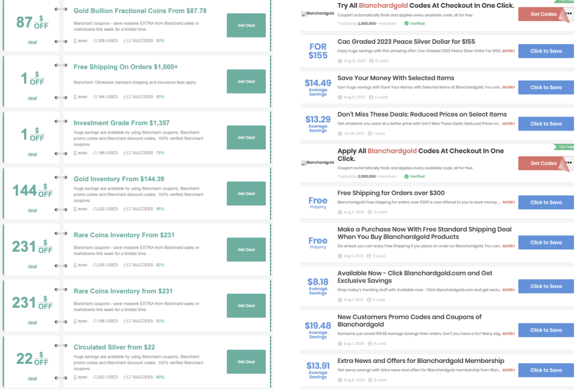Click thumbs-up icon beside SUCCESS 78%
Viewport: 582px width, 392px height.
tap(128, 153)
